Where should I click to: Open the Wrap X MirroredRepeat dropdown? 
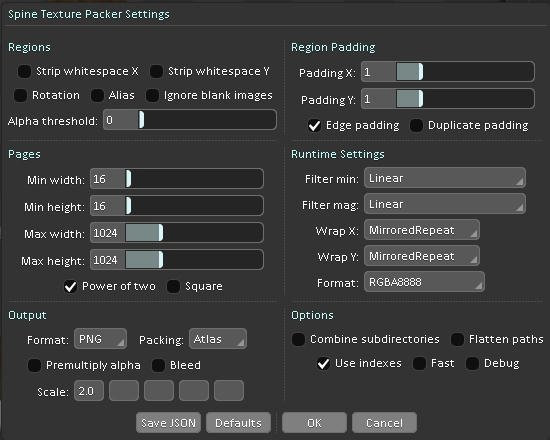point(422,230)
